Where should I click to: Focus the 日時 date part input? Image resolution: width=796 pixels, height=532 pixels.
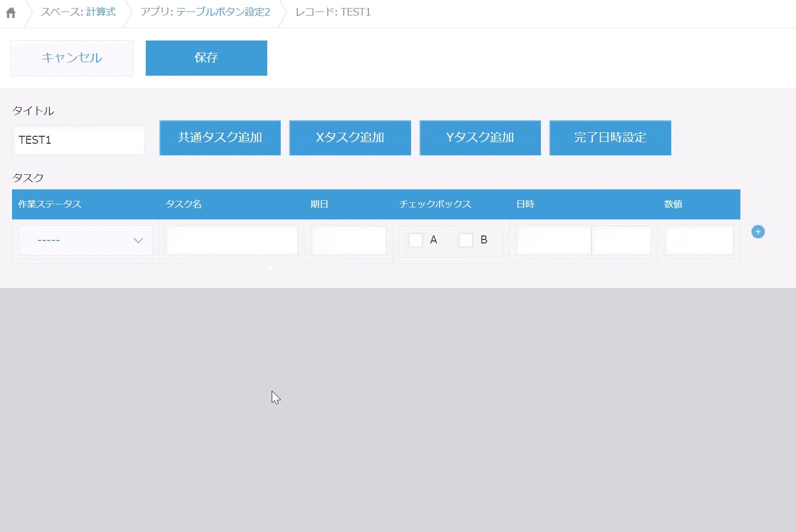tap(554, 240)
